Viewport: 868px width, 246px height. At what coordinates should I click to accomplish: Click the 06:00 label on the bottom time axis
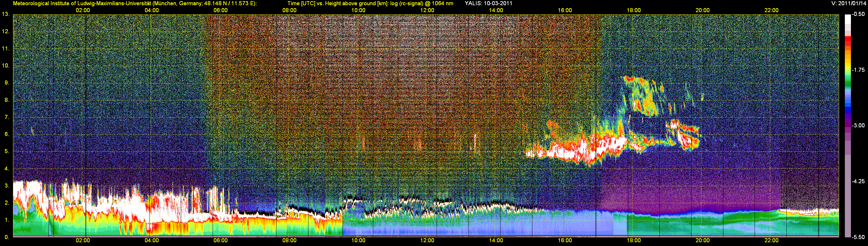221,241
